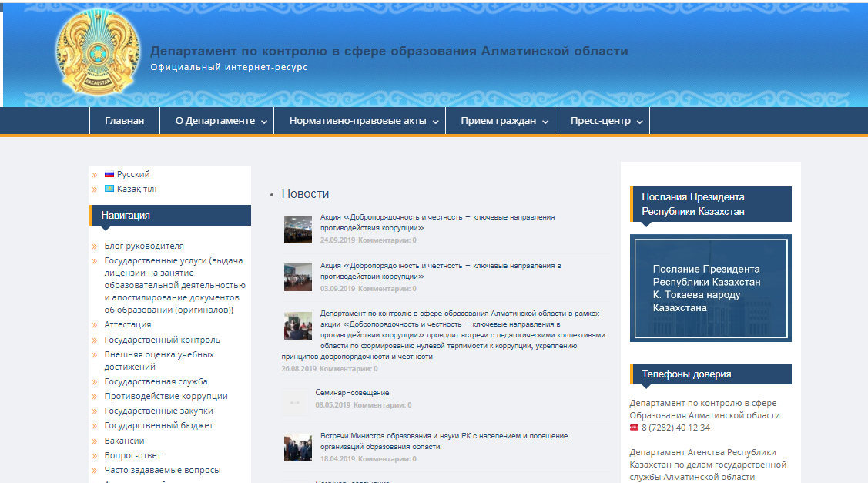
Task: Expand the Нормативно-правовые акты chevron
Action: (x=436, y=122)
